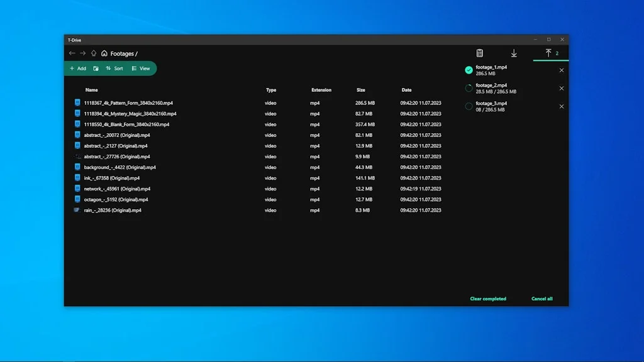Screen dimensions: 644x362
Task: Click Cancel all to stop all uploads
Action: coord(541,299)
